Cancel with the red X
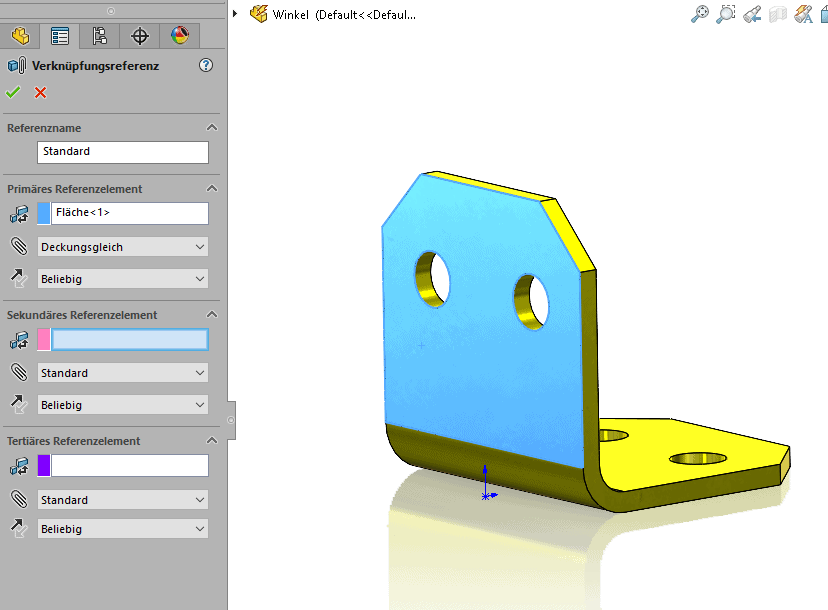Screen dimensions: 828x610 (40, 92)
